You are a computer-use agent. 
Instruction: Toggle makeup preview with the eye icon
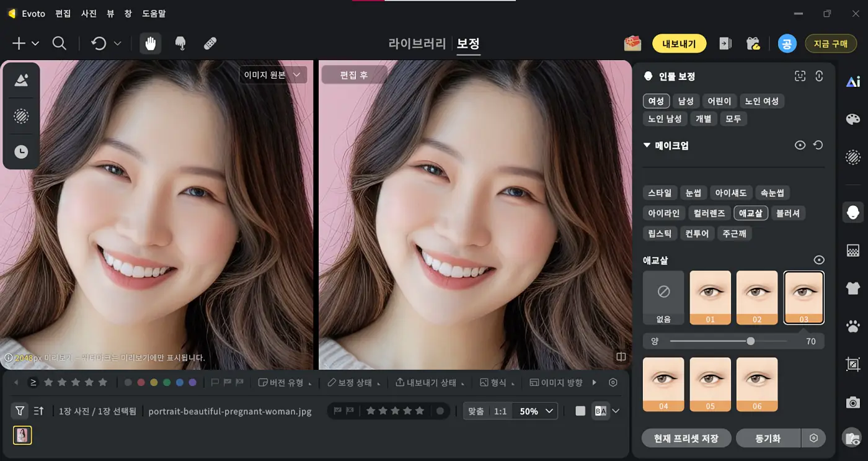tap(800, 145)
